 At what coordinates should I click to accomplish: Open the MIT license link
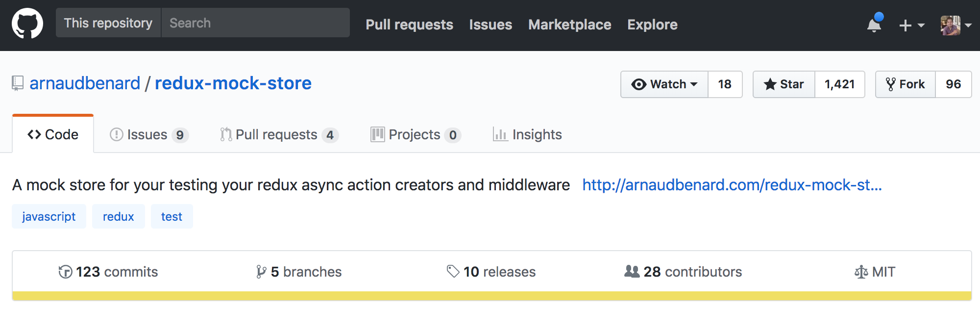tap(875, 272)
